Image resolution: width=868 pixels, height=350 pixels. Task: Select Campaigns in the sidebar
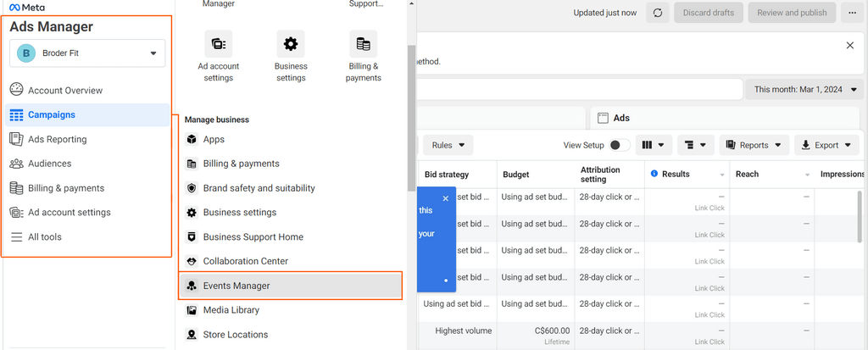(87, 114)
